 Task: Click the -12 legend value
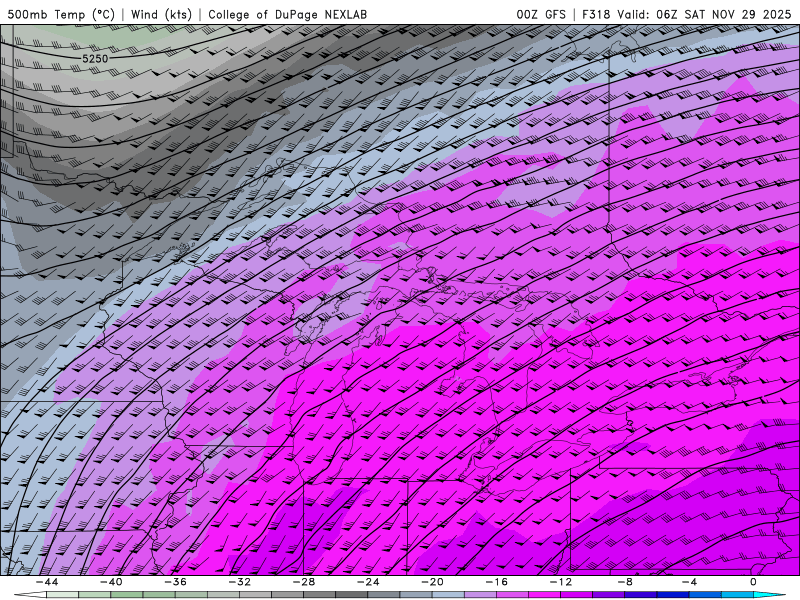pos(561,582)
